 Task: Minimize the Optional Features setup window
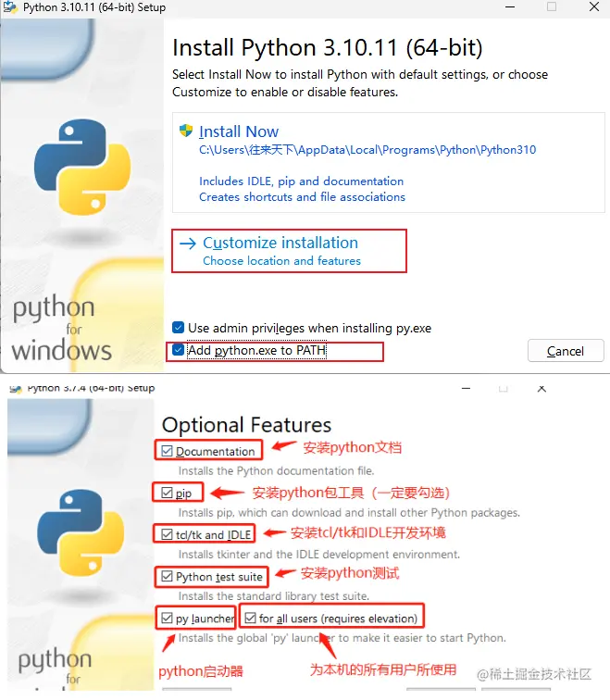(x=467, y=389)
